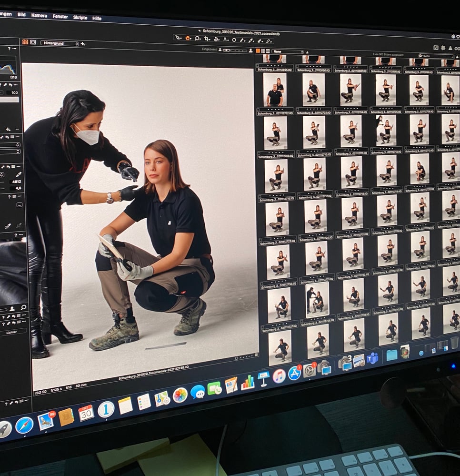Screen dimensions: 460x476
Task: Click the session title Schomburg_301020_Testimonials-2021.cosessiondb
Action: (x=241, y=32)
